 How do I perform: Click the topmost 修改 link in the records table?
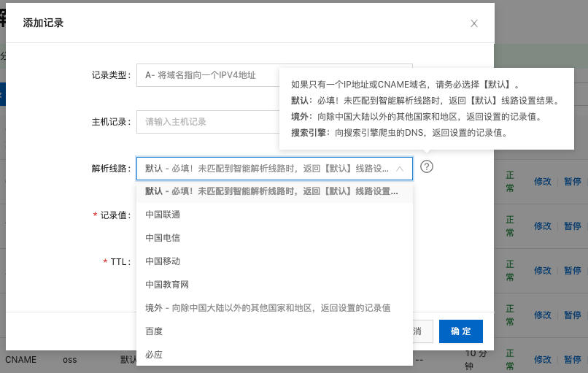click(x=543, y=182)
